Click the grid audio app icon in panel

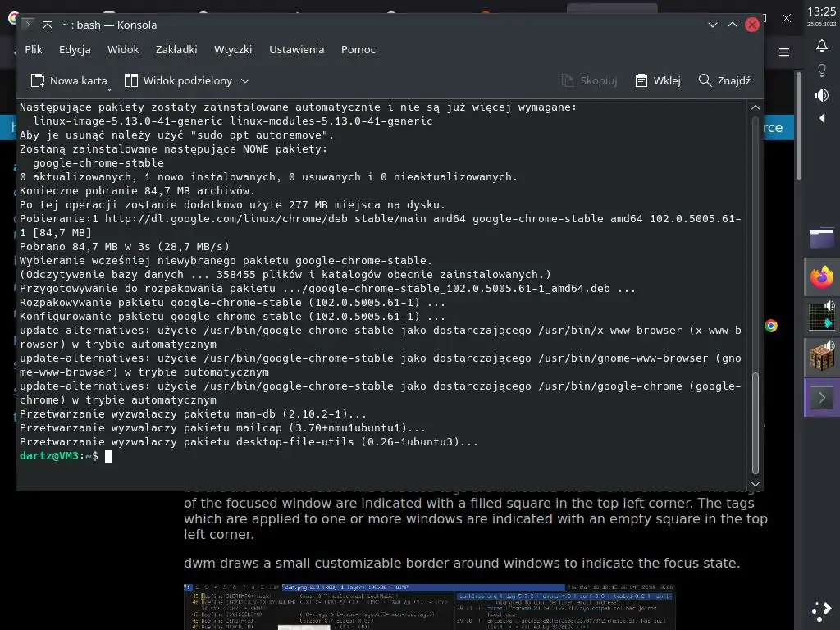pyautogui.click(x=822, y=316)
